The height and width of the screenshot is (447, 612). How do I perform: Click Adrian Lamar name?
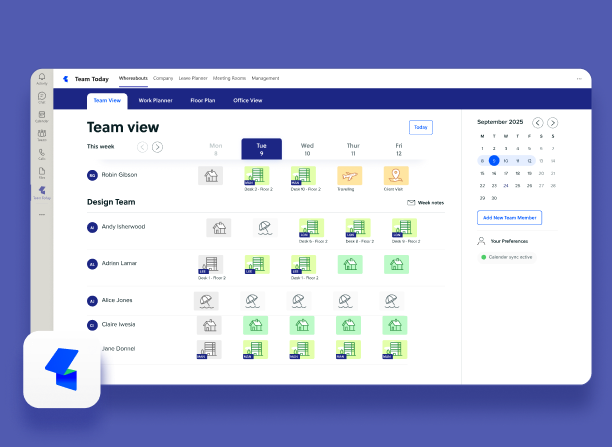click(x=119, y=263)
